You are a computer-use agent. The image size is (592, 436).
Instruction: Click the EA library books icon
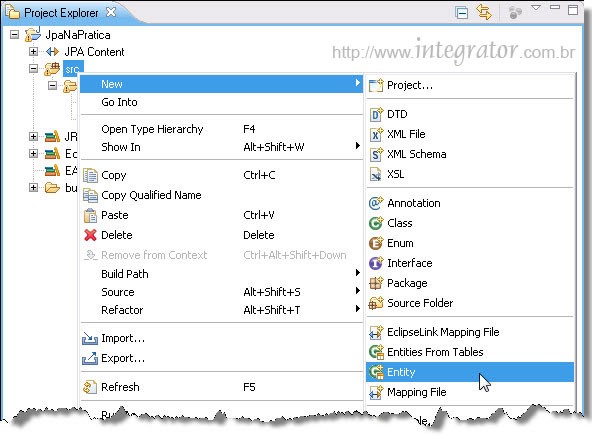52,170
